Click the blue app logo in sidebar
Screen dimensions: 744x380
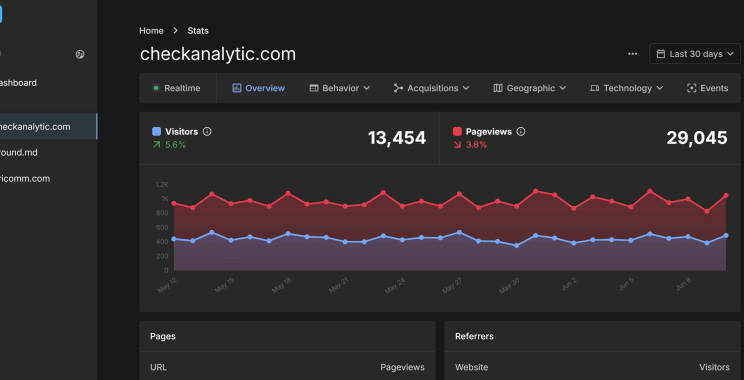click(x=1, y=14)
